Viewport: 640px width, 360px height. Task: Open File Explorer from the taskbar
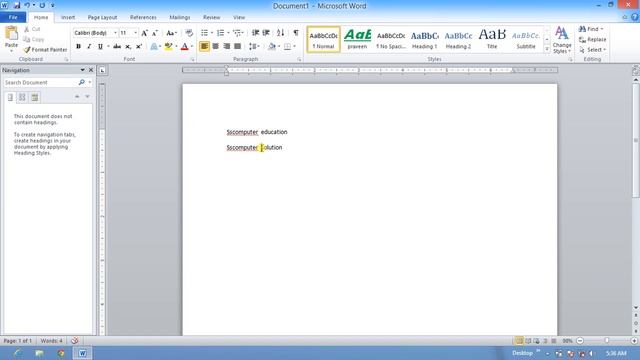39,353
